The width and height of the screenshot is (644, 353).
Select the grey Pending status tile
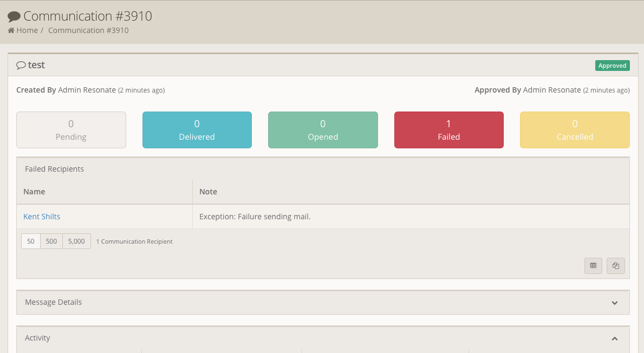(71, 130)
